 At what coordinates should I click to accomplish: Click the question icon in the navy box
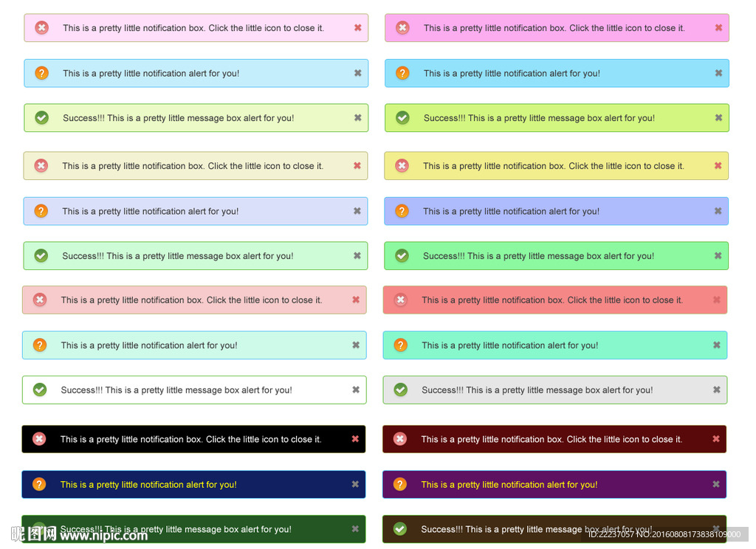[39, 485]
